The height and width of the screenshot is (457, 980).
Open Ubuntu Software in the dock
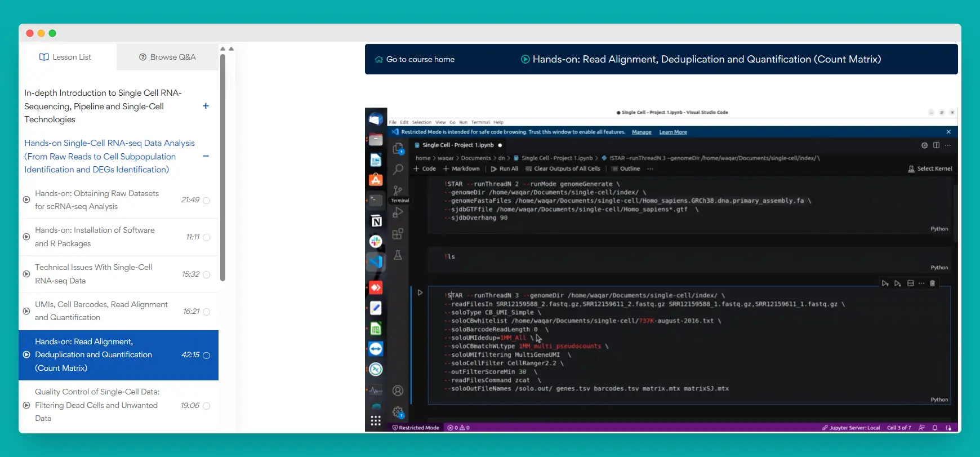376,180
